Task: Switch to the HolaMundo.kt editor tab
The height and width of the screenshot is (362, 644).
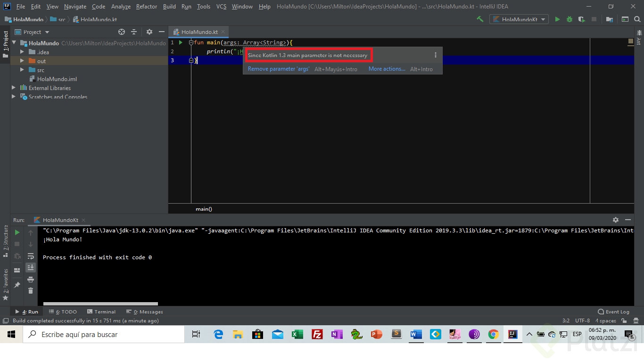Action: coord(198,32)
